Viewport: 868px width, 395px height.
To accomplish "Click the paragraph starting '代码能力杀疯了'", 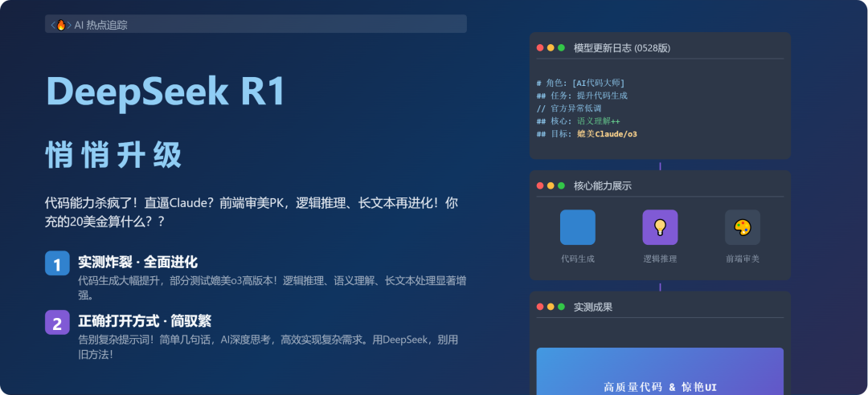I will 252,212.
